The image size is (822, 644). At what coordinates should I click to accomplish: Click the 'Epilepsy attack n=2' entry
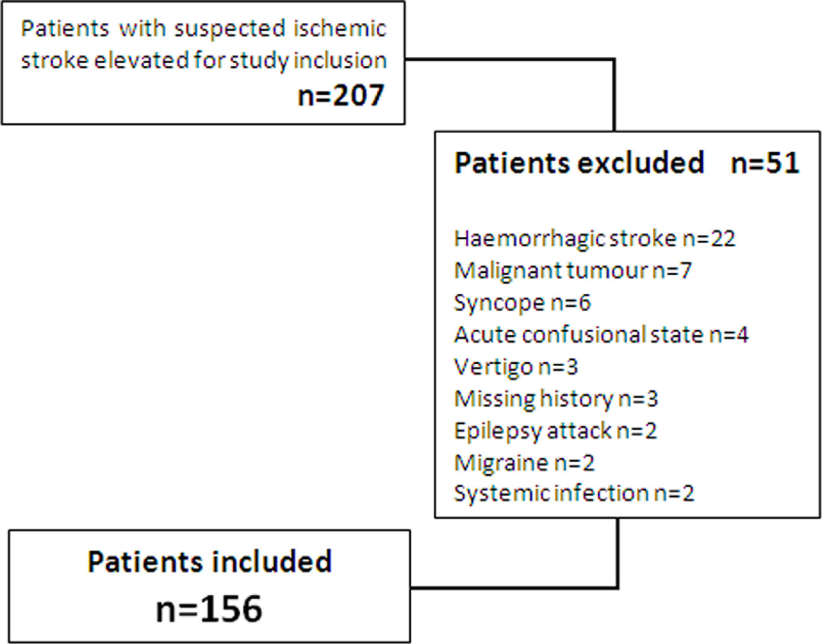click(555, 431)
